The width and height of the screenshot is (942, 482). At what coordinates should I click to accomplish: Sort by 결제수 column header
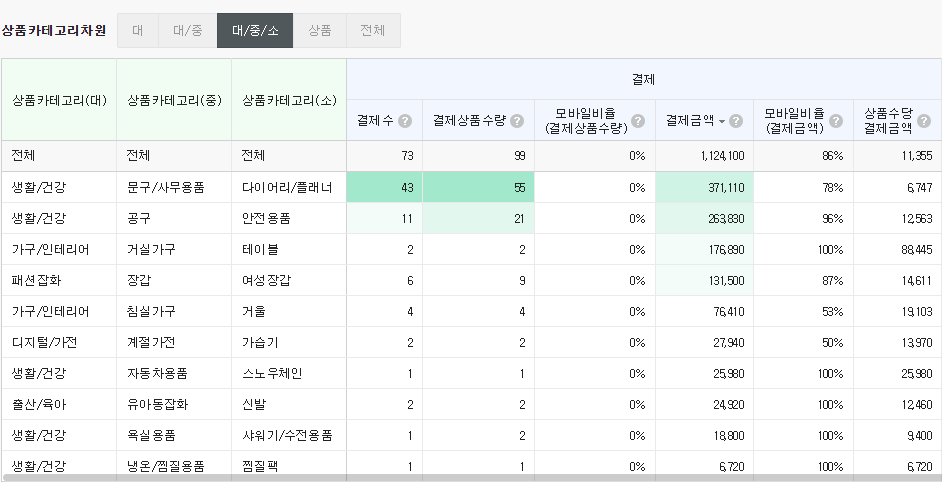(375, 121)
